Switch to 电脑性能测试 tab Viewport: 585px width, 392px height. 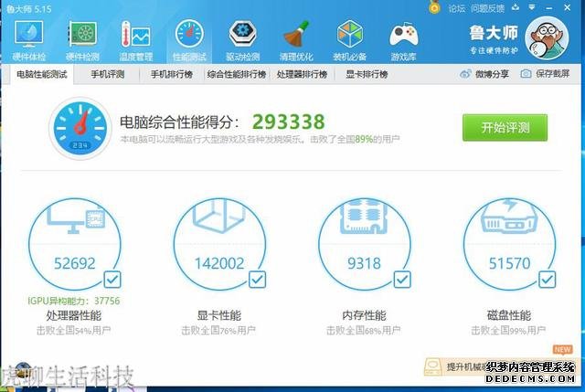pyautogui.click(x=42, y=74)
